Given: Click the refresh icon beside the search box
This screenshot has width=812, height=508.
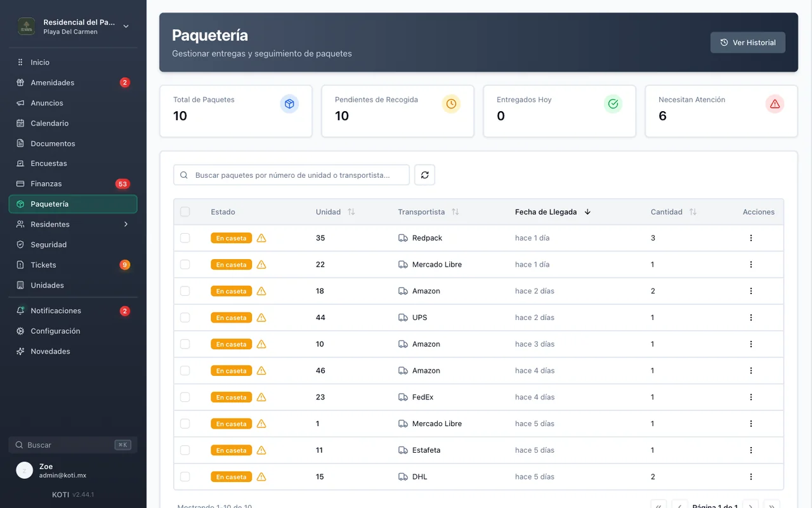Looking at the screenshot, I should [424, 175].
